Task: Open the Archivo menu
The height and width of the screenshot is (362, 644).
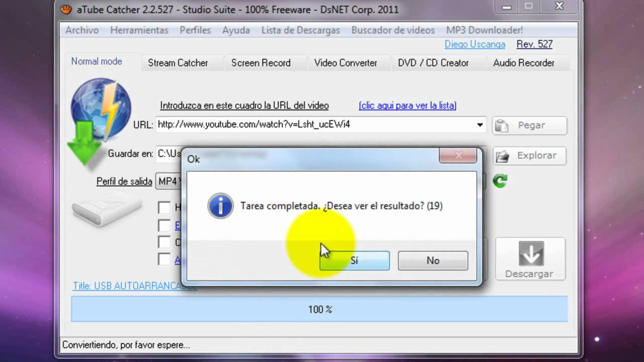Action: (x=82, y=30)
